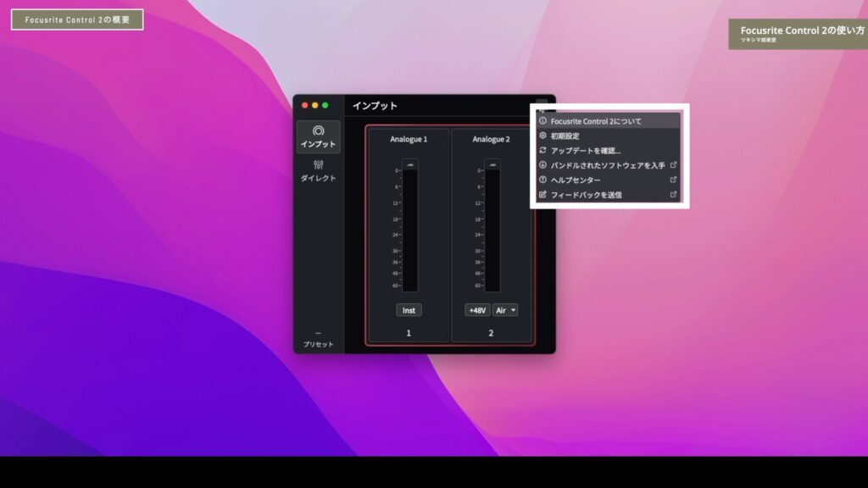868x488 pixels.
Task: Click the pencil icon for フィードバックを送信
Action: pyautogui.click(x=542, y=195)
